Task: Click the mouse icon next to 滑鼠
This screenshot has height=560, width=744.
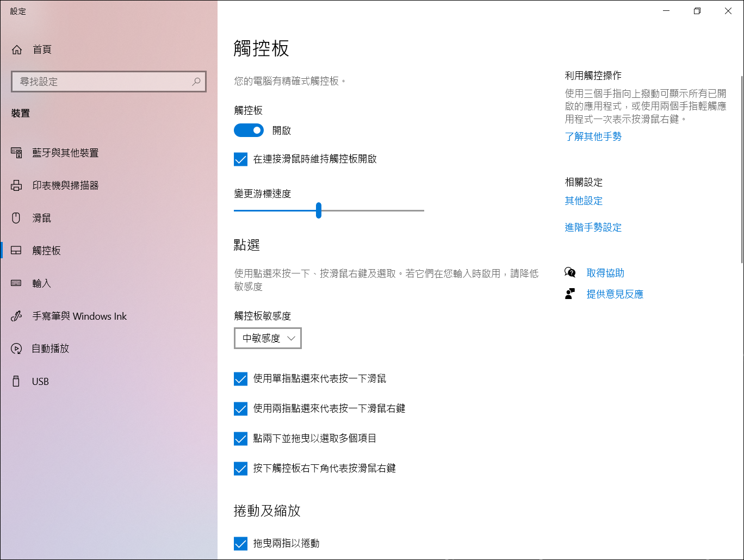Action: click(16, 218)
